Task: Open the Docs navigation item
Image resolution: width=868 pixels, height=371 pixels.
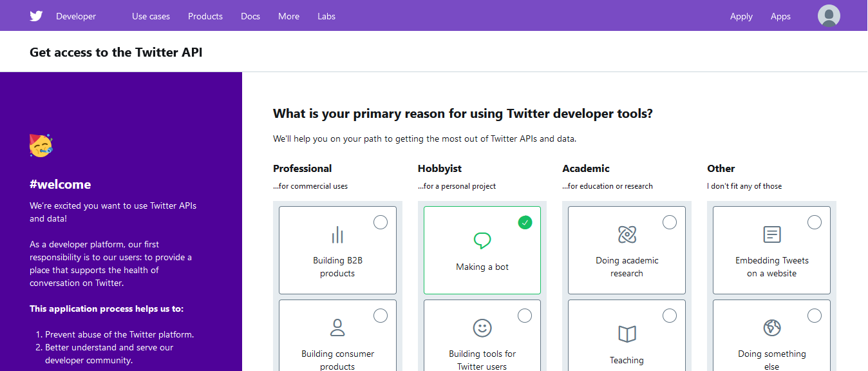Action: tap(250, 16)
